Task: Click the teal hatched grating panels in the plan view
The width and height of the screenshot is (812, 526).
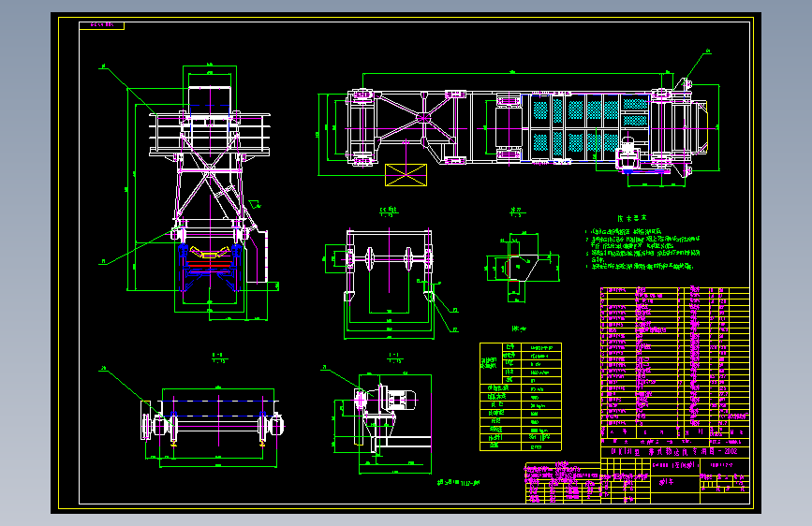Action: (590, 127)
